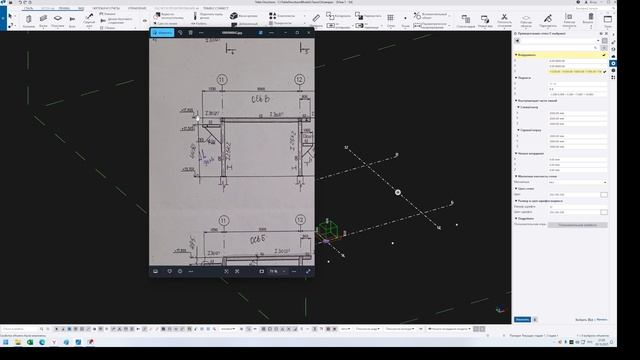640x360 pixels.
Task: Open the Windows Start menu
Action: pos(6,342)
